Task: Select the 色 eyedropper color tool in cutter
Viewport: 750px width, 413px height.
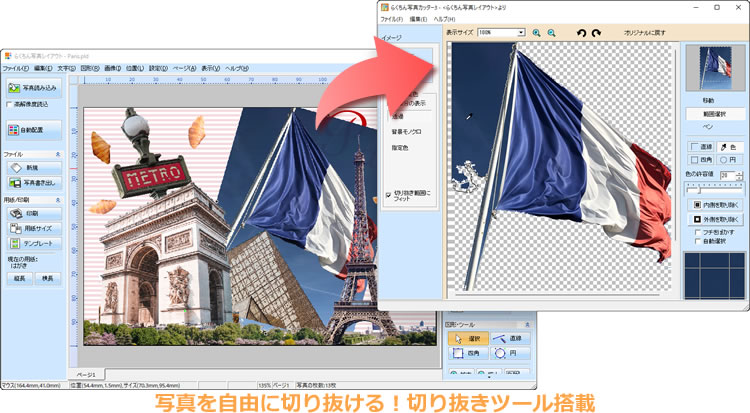Action: pos(729,147)
